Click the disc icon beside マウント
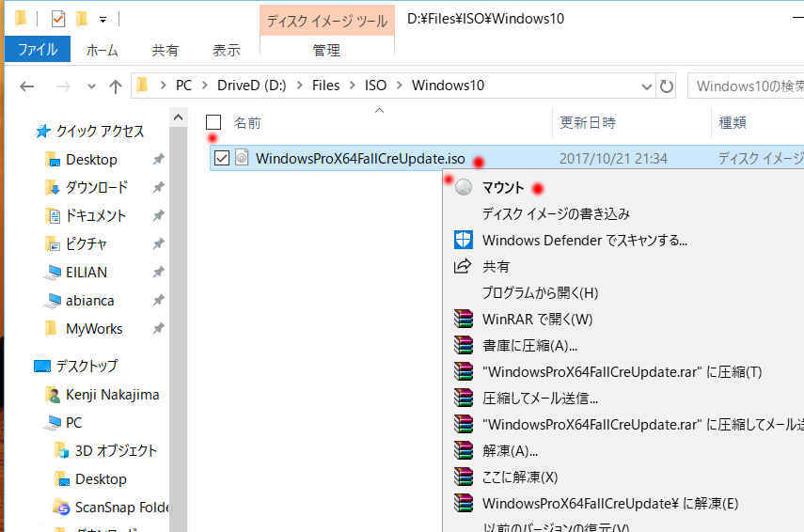Screen dimensions: 804x532 463,187
